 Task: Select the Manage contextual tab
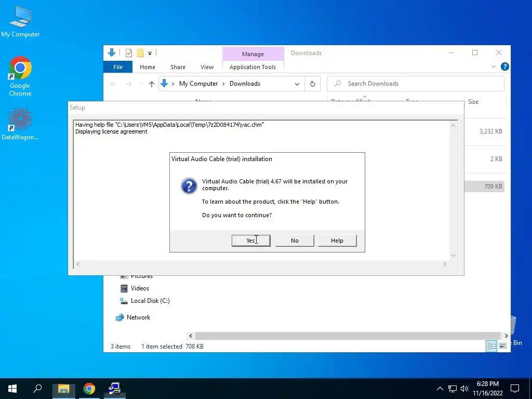(253, 54)
